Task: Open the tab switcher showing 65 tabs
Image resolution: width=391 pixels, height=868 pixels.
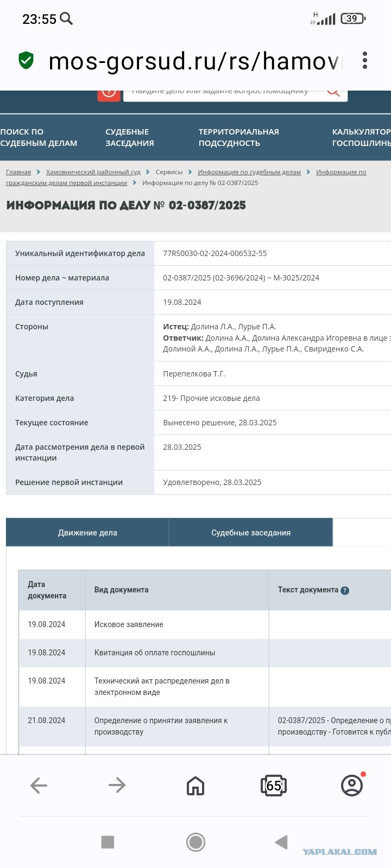Action: pos(274,785)
